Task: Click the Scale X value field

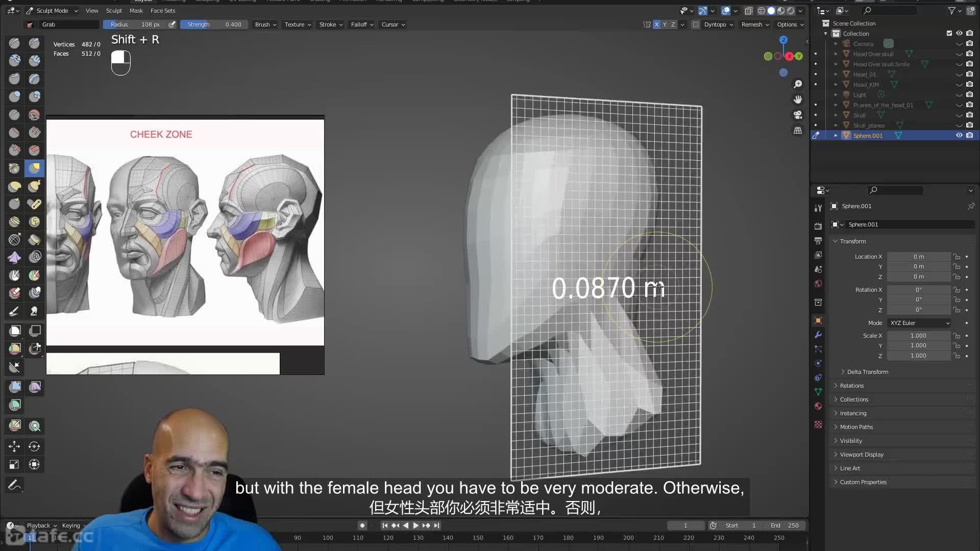Action: [918, 336]
